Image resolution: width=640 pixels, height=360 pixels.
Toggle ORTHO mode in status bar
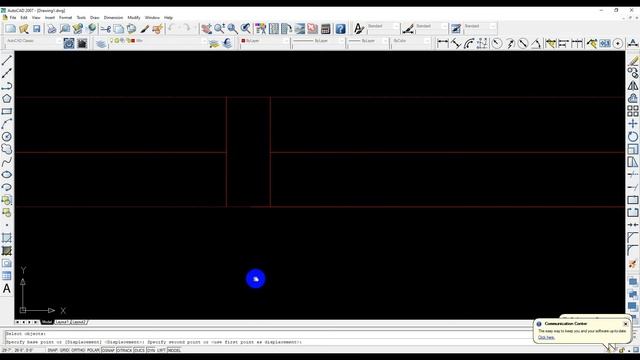tap(78, 350)
